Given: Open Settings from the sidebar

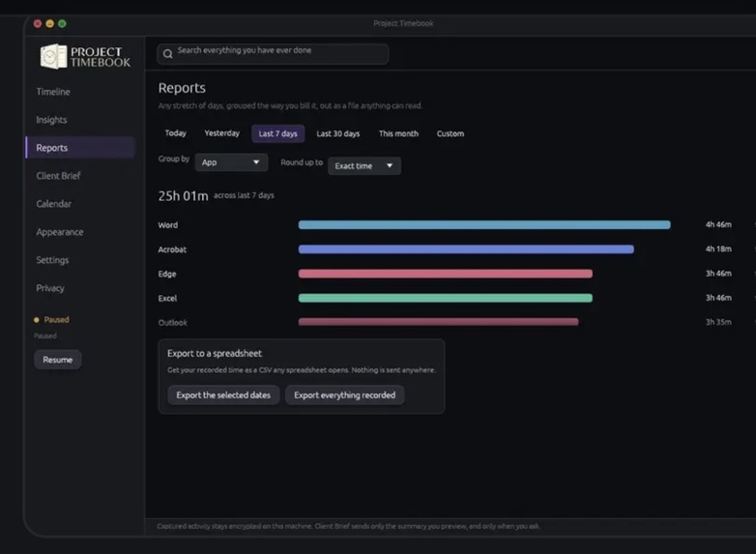Looking at the screenshot, I should [x=52, y=260].
